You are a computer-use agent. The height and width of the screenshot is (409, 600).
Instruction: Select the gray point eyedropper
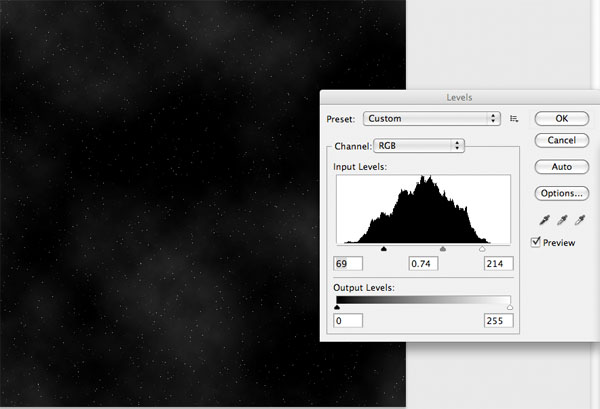coord(562,220)
